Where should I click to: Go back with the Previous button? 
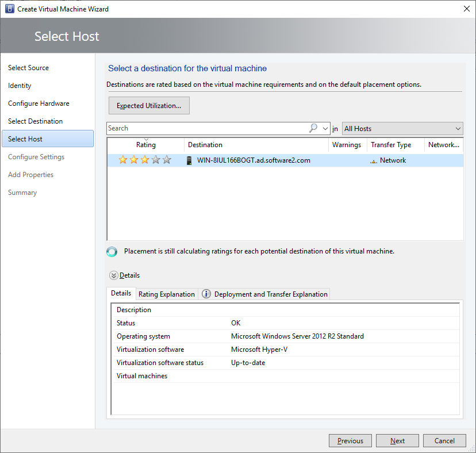point(350,441)
